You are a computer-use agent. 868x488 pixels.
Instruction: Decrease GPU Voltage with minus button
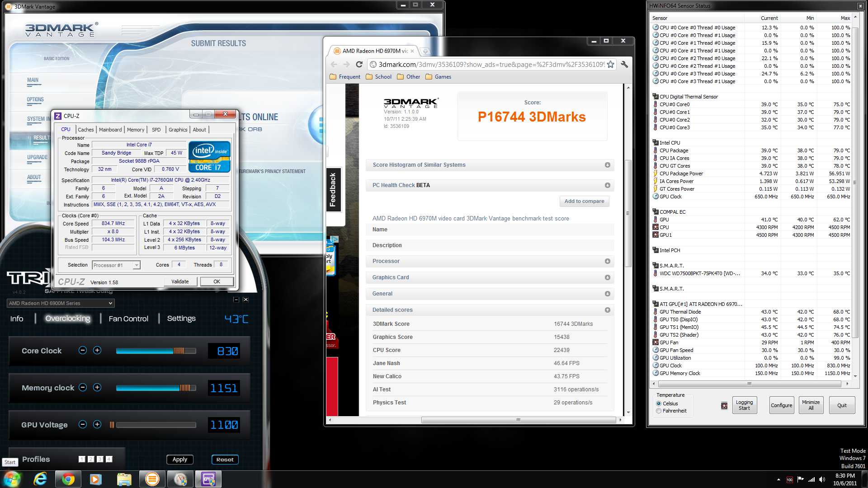pyautogui.click(x=82, y=424)
